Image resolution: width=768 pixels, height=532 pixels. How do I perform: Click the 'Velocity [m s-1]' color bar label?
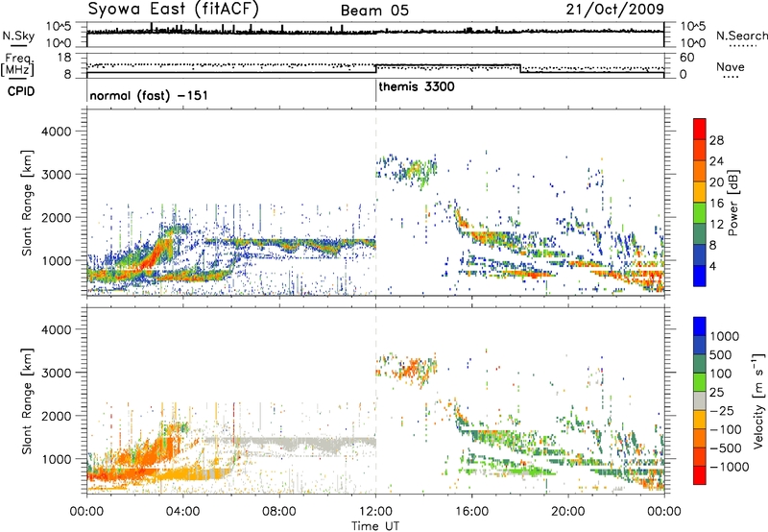coord(758,400)
